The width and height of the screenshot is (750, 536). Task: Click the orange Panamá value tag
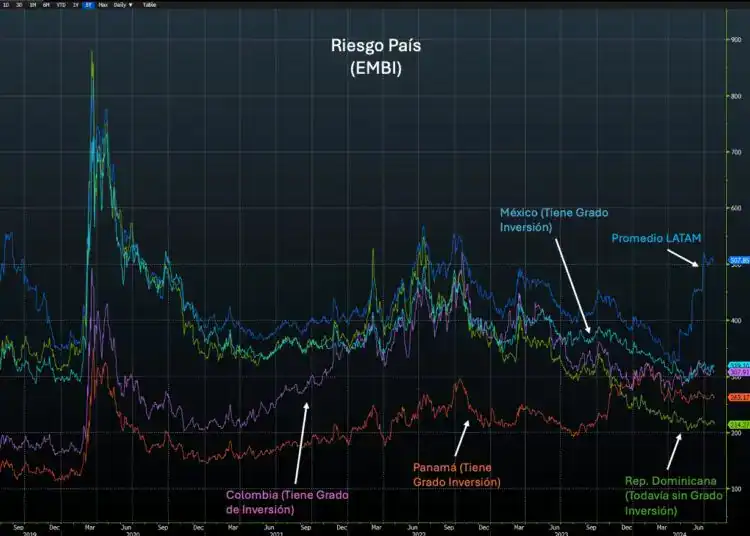pos(740,397)
